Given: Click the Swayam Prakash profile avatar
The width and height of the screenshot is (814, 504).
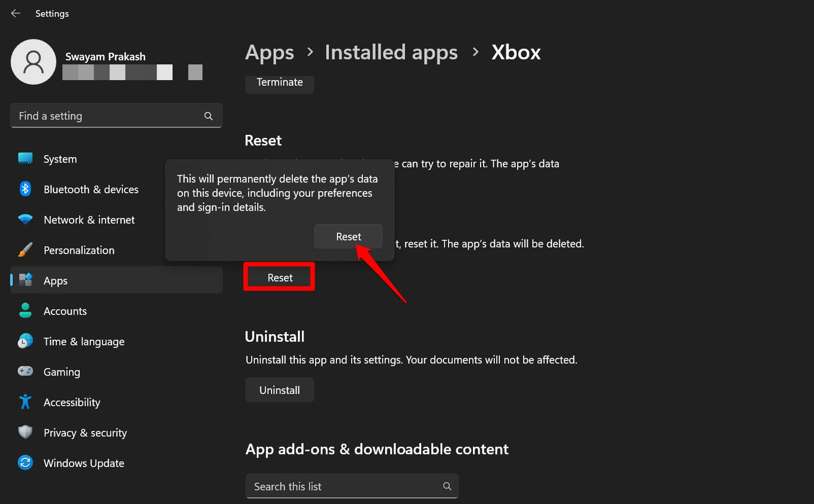Looking at the screenshot, I should (33, 62).
